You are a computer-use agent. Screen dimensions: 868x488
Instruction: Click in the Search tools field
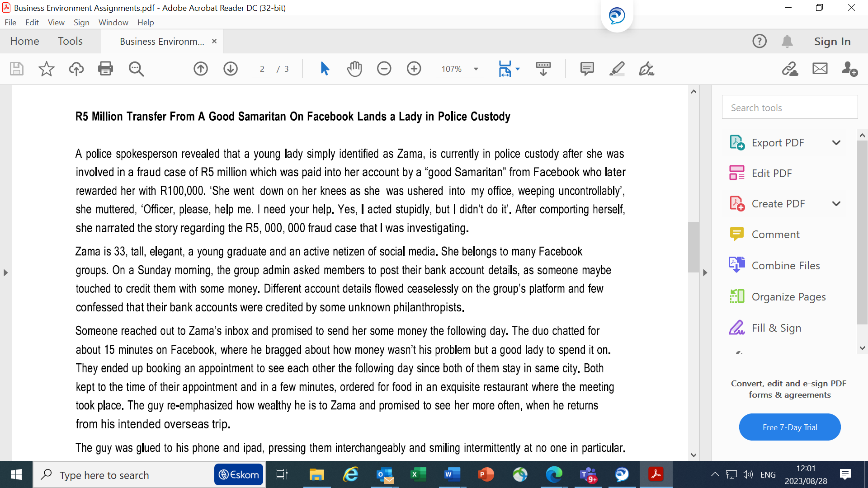[x=789, y=108]
